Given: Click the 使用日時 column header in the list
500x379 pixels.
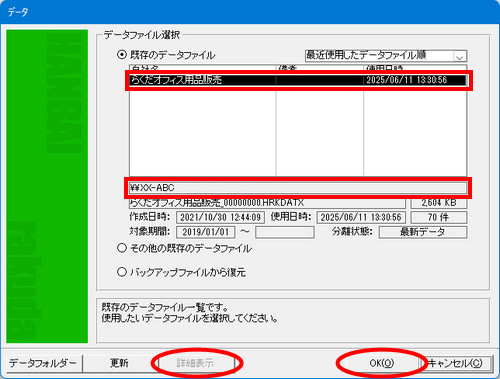Looking at the screenshot, I should (415, 69).
